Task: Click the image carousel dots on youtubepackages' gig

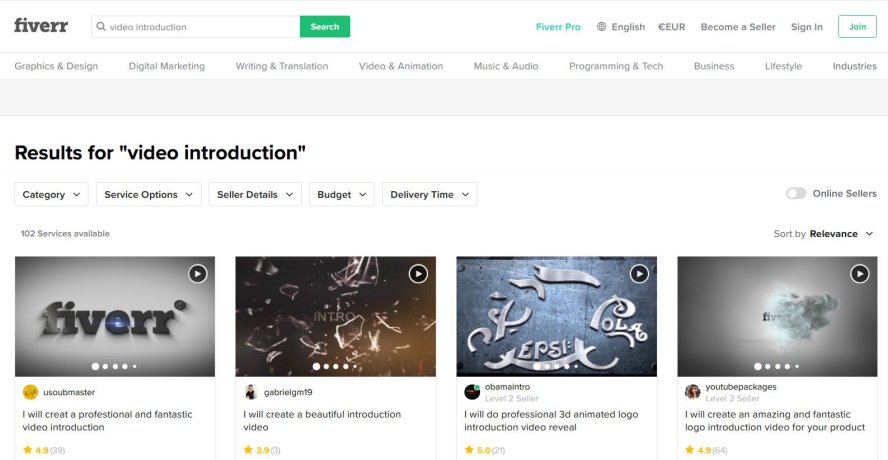Action: 776,367
